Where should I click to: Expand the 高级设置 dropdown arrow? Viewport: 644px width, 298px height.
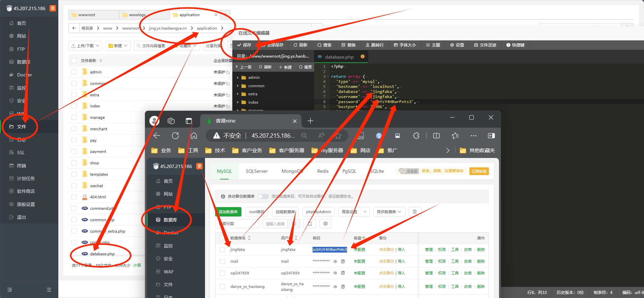pos(365,212)
